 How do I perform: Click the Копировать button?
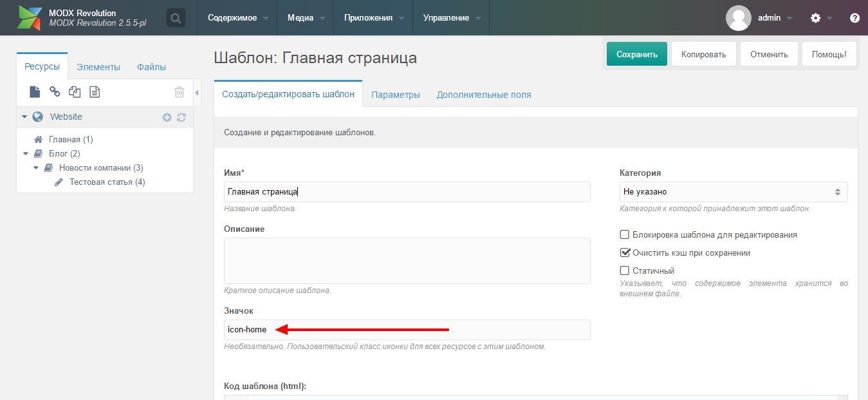704,54
